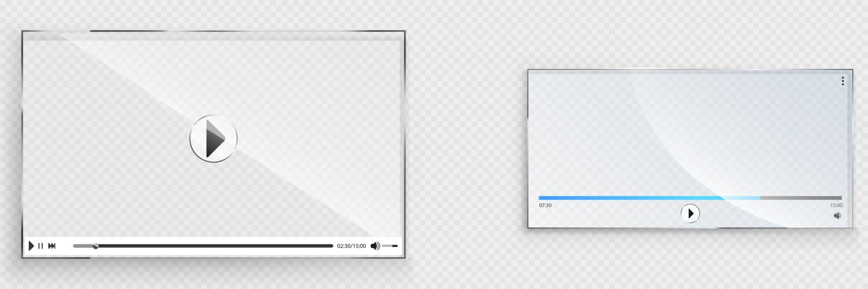Toggle mute with the gray speaker icon

[x=837, y=216]
